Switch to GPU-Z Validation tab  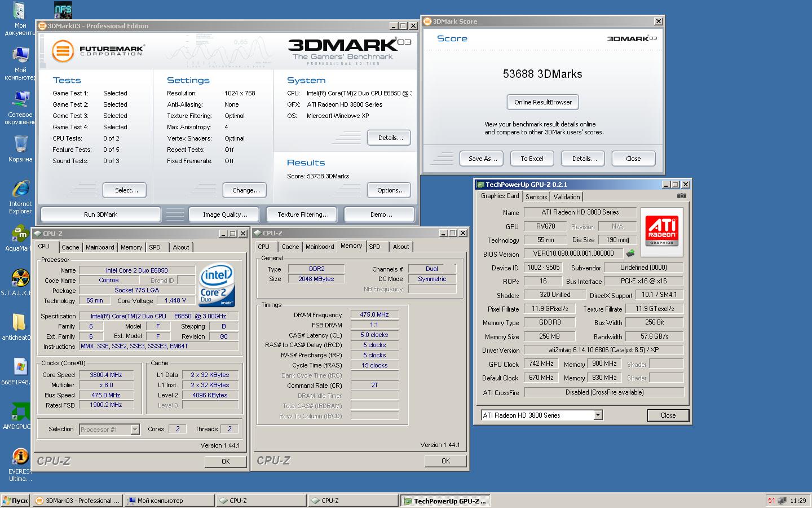(567, 196)
